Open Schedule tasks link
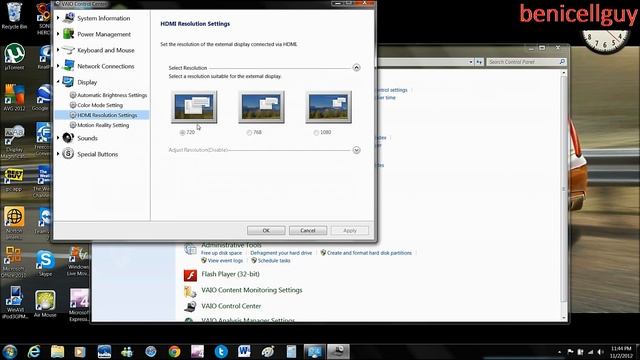 [x=274, y=261]
